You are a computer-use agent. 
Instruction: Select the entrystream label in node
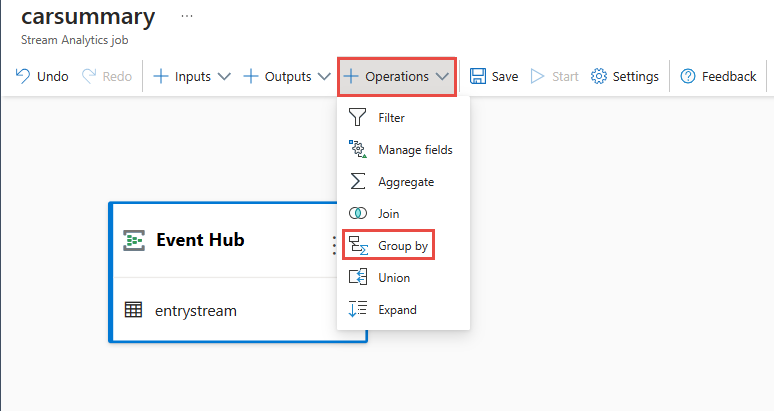(196, 310)
